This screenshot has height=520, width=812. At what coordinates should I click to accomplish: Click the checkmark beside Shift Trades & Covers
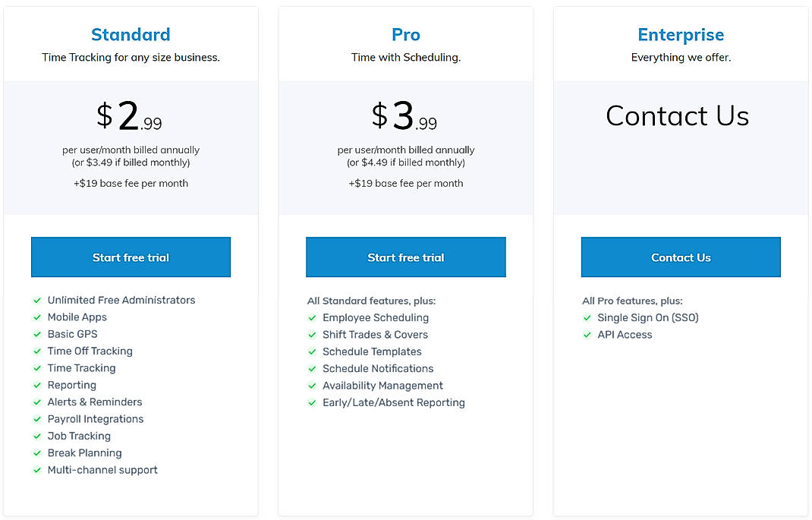coord(312,334)
